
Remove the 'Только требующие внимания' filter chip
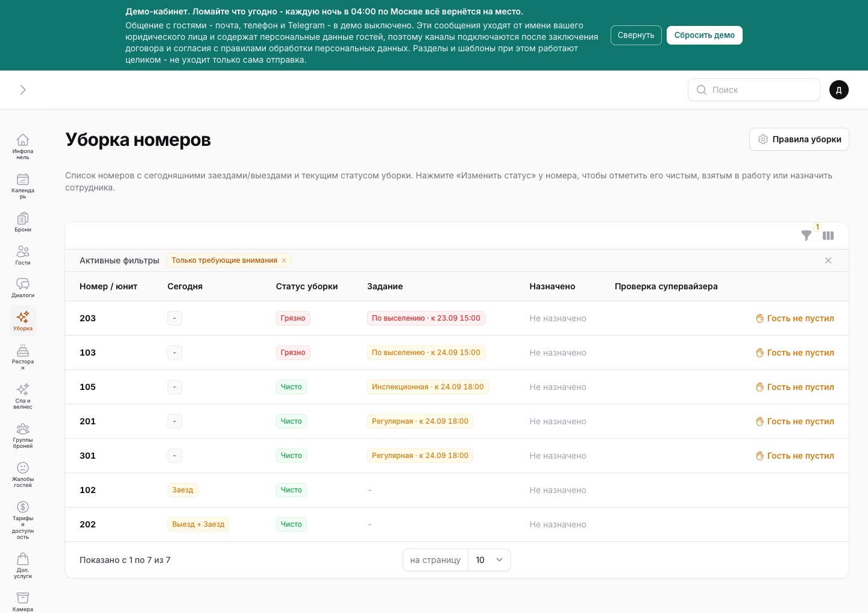(284, 260)
